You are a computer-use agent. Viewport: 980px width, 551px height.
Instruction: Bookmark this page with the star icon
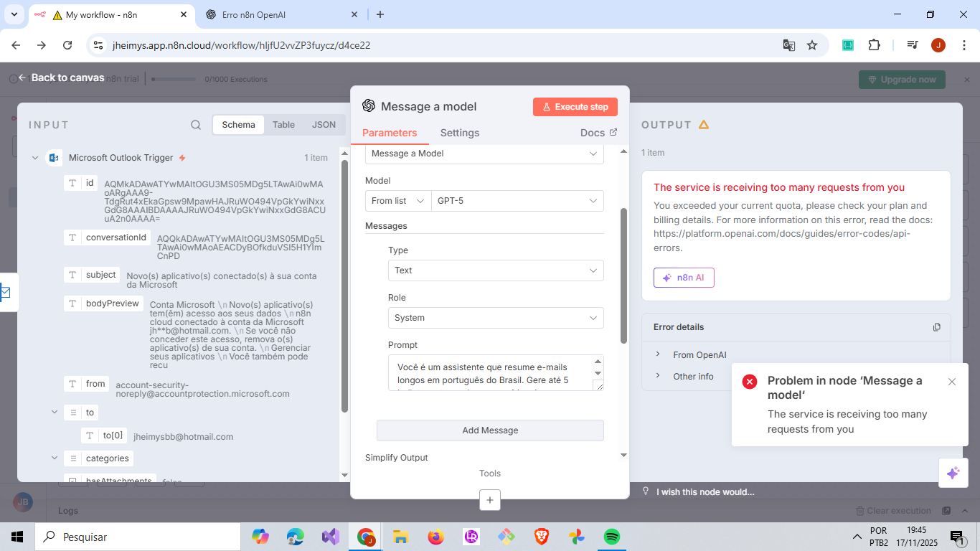(x=812, y=45)
